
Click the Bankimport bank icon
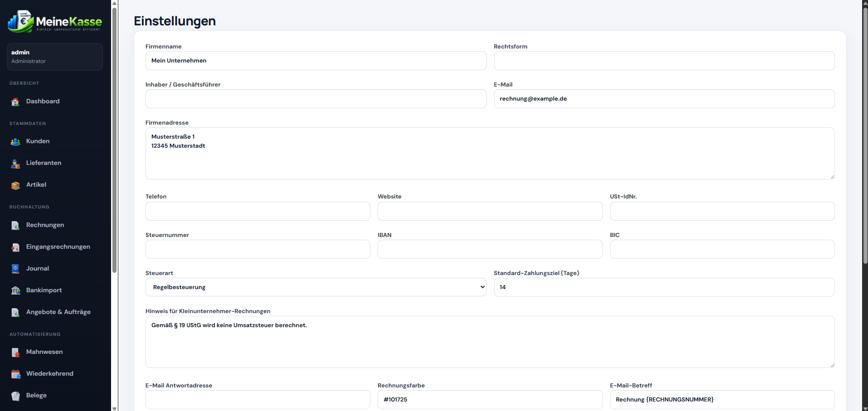coord(15,290)
